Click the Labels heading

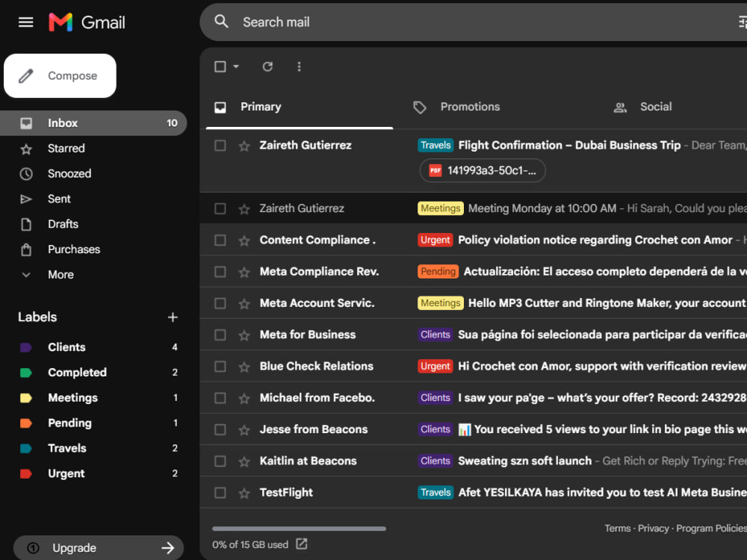[37, 317]
